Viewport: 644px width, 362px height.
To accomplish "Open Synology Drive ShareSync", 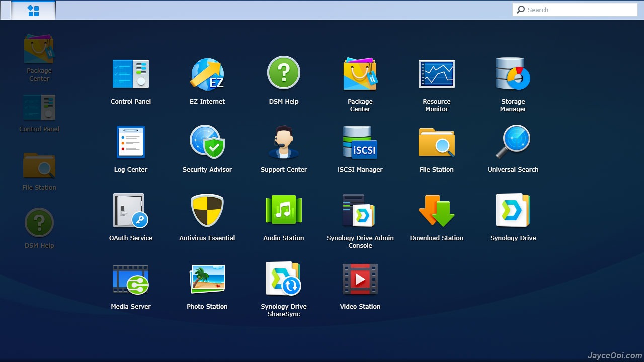I will tap(283, 279).
